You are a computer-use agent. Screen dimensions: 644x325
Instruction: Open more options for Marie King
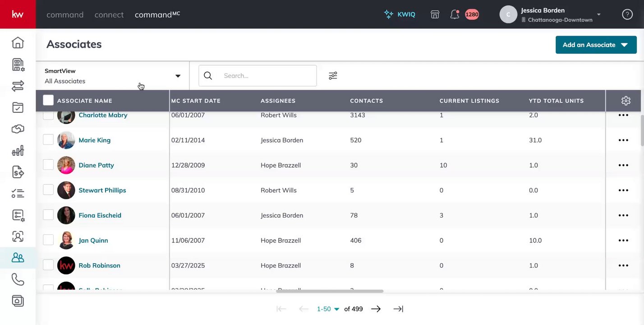point(623,140)
